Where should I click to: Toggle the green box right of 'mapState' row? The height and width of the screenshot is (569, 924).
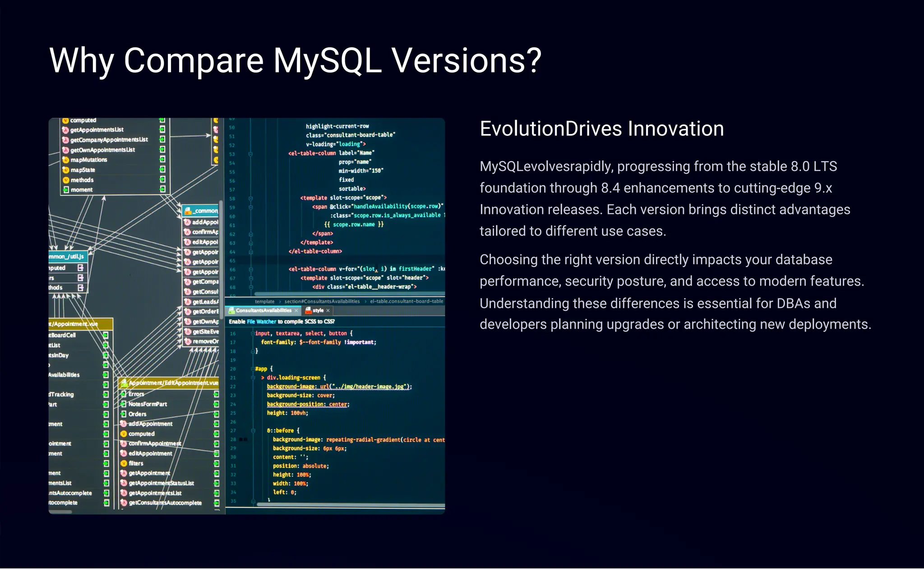(162, 170)
